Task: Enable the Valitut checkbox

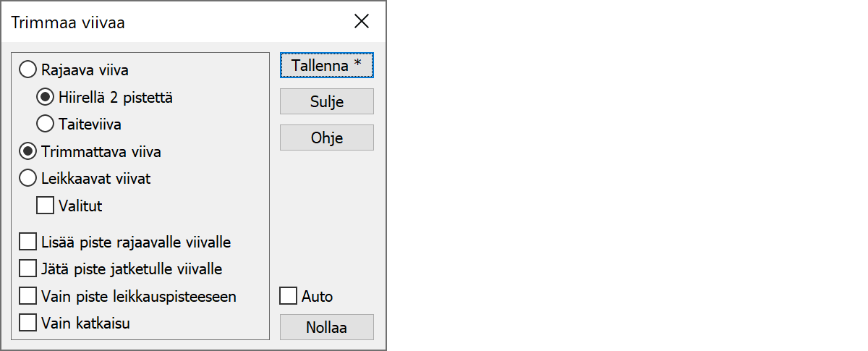Action: [x=46, y=206]
